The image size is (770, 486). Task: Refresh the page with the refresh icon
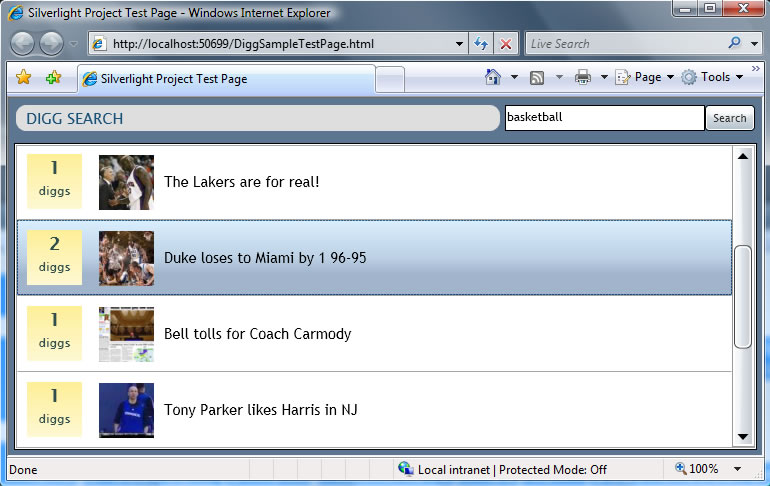click(x=481, y=44)
